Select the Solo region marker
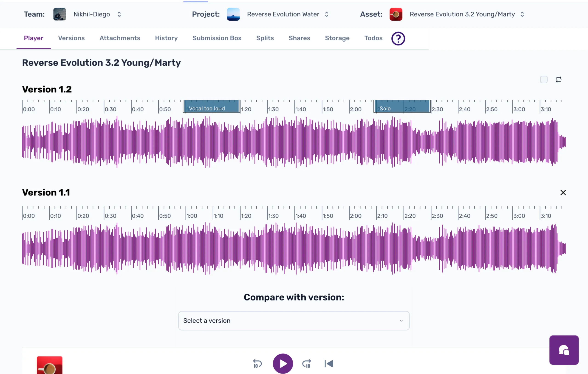This screenshot has width=588, height=374. (402, 107)
